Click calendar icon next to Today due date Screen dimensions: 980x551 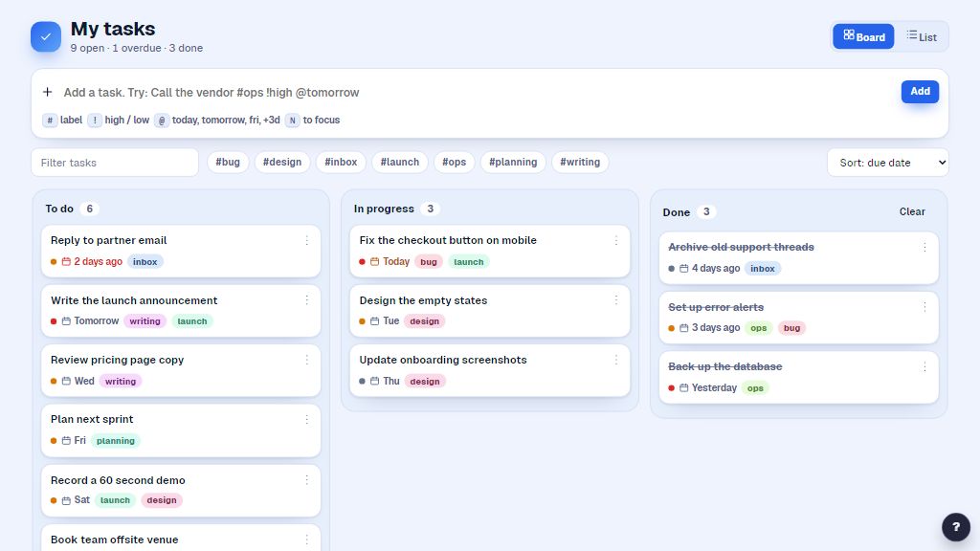pyautogui.click(x=375, y=262)
